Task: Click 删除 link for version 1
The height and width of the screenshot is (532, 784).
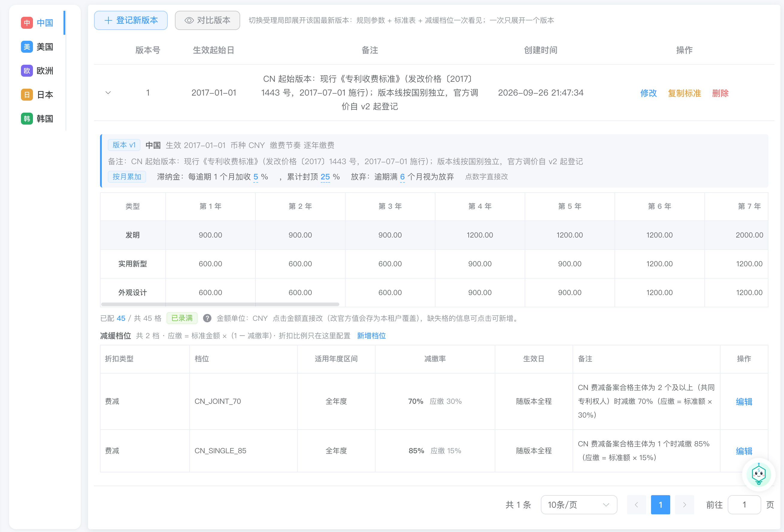Action: point(720,93)
